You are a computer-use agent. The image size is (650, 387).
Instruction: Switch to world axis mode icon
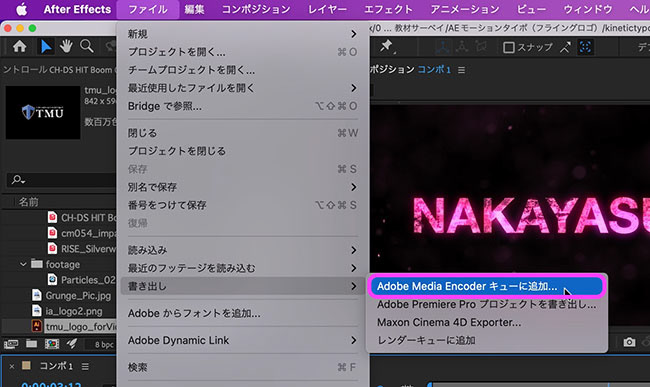click(x=461, y=47)
